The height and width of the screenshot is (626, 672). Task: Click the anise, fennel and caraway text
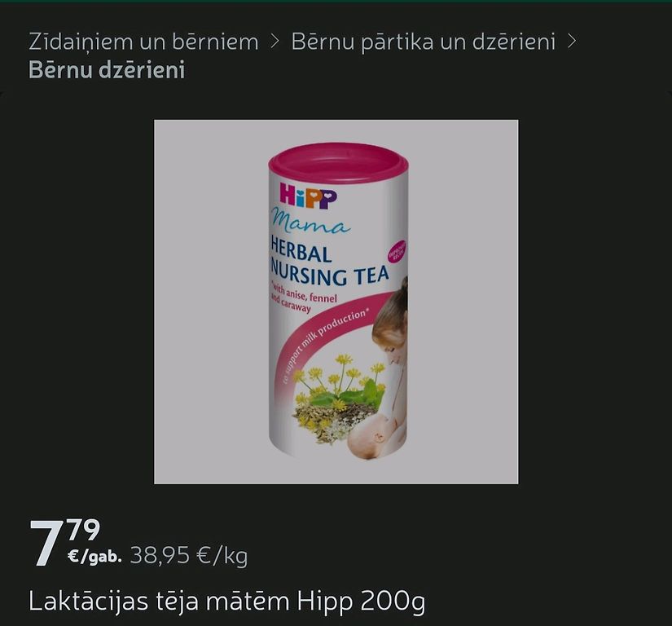tap(304, 298)
